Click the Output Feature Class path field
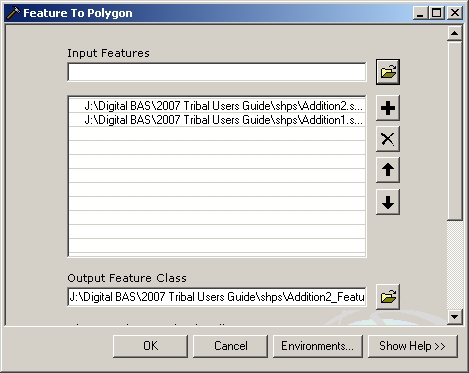This screenshot has height=373, width=469. point(217,297)
